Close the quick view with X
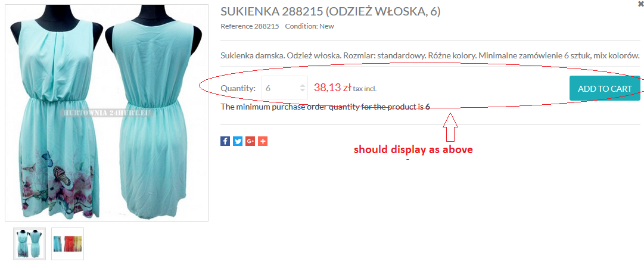This screenshot has height=268, width=644. click(x=641, y=2)
